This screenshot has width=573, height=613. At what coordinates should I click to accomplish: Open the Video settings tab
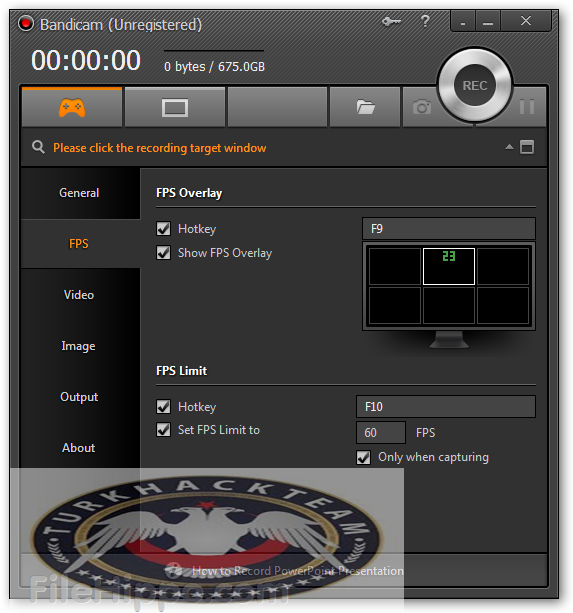(x=79, y=295)
